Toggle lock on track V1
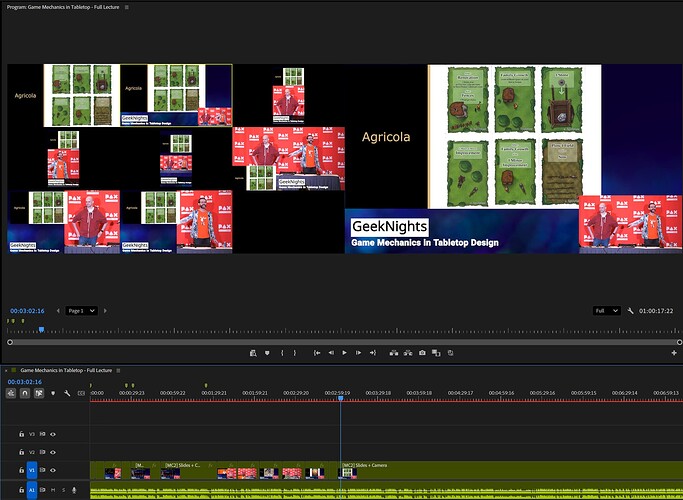 21,470
